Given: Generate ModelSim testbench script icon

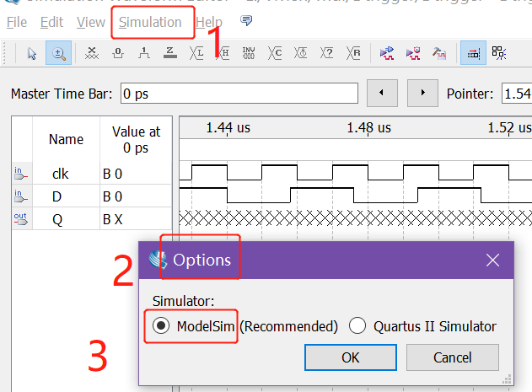Looking at the screenshot, I should click(x=439, y=53).
